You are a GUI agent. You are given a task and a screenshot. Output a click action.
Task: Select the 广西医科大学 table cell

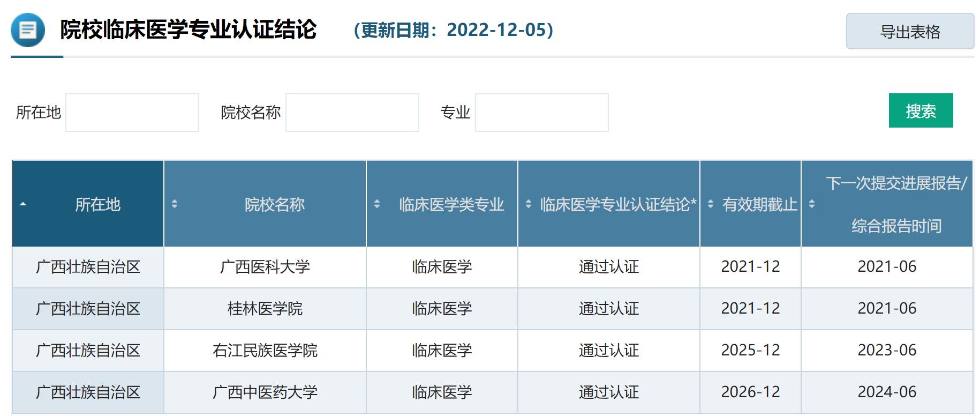point(265,267)
